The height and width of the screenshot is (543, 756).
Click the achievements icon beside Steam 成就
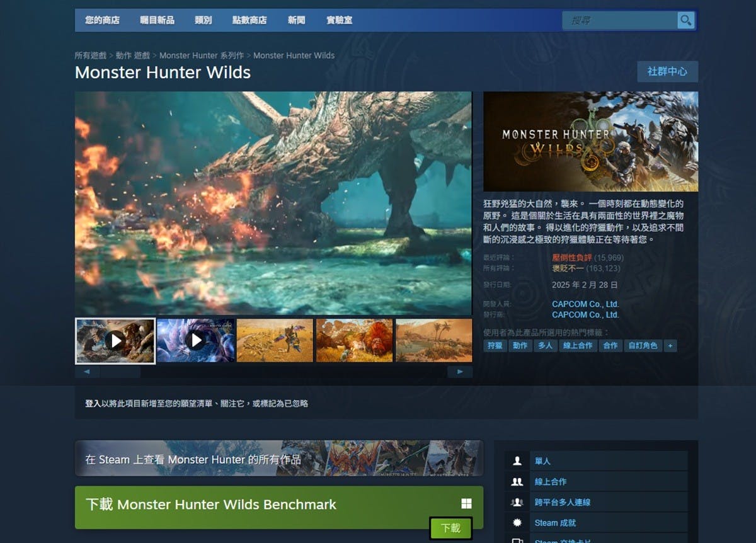pyautogui.click(x=517, y=523)
